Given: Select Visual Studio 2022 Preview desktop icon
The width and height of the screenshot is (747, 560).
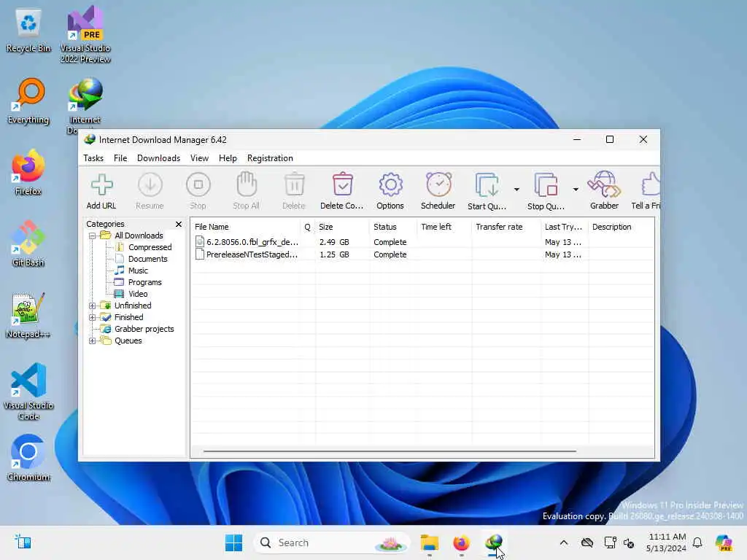Looking at the screenshot, I should click(85, 35).
